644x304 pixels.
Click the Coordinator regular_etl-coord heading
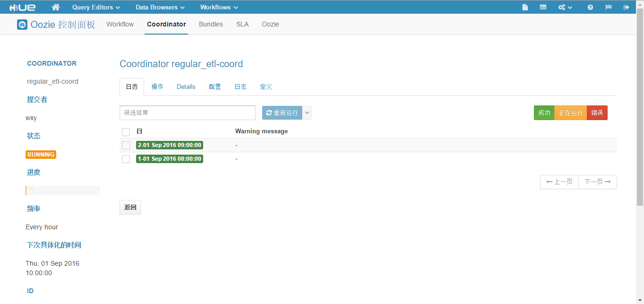181,64
